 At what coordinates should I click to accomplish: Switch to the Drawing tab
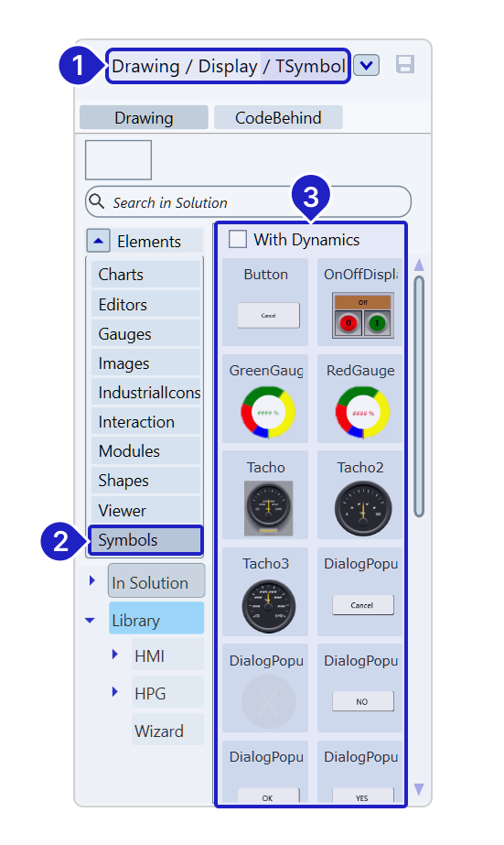[144, 117]
